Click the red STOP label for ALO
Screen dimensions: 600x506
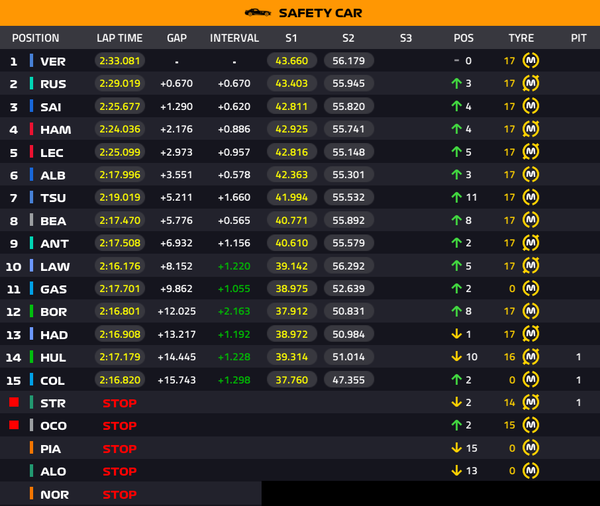tap(119, 471)
